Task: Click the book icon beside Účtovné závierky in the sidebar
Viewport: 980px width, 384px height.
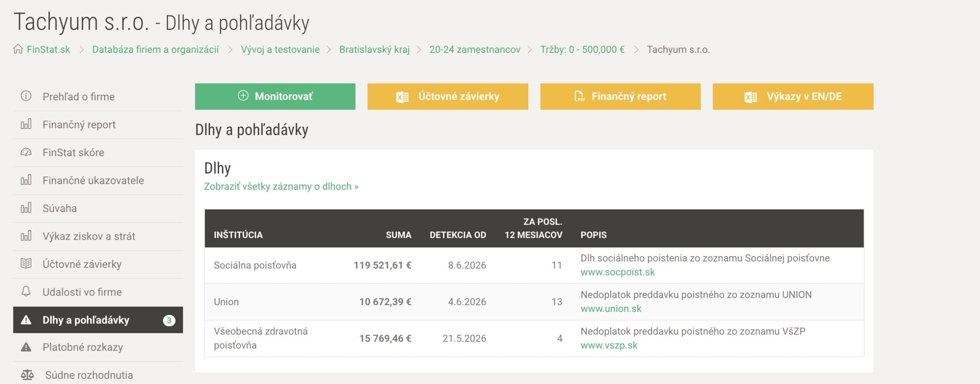Action: [26, 263]
